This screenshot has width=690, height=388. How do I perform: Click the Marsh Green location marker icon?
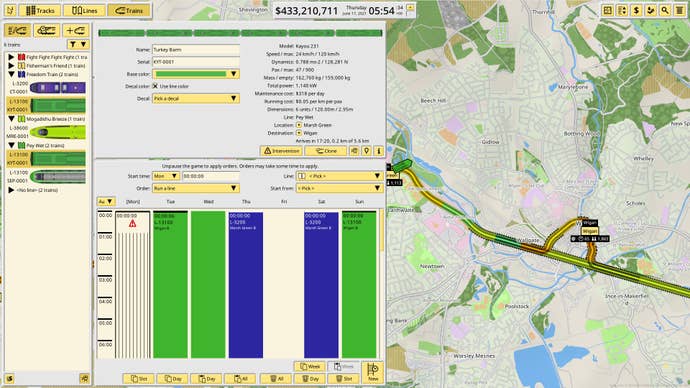click(299, 125)
